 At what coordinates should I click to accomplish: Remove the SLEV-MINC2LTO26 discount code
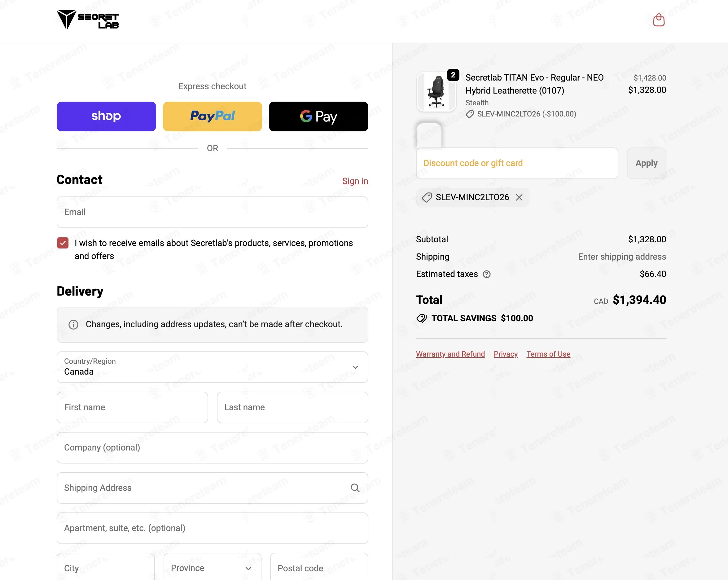point(519,197)
